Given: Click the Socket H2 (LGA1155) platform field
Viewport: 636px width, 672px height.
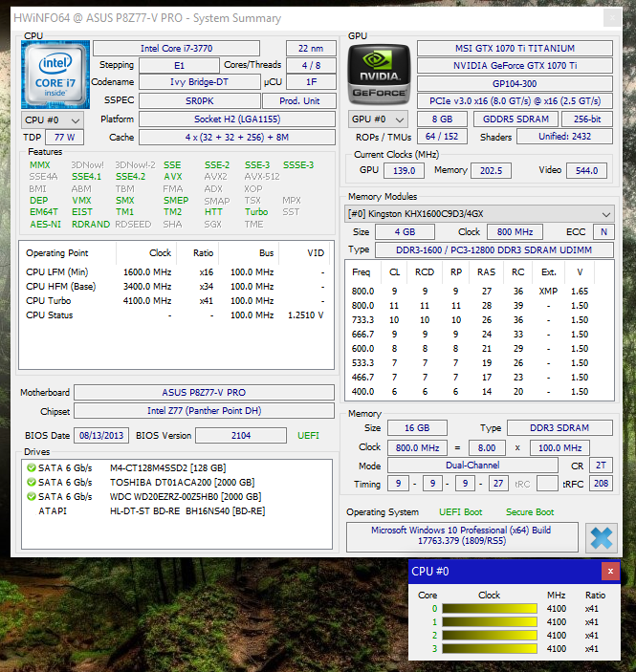Looking at the screenshot, I should [x=237, y=119].
